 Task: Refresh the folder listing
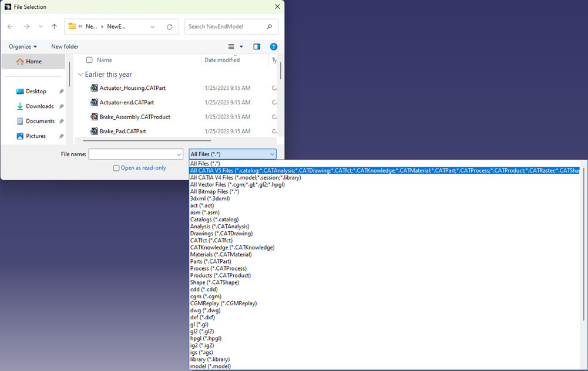point(170,26)
